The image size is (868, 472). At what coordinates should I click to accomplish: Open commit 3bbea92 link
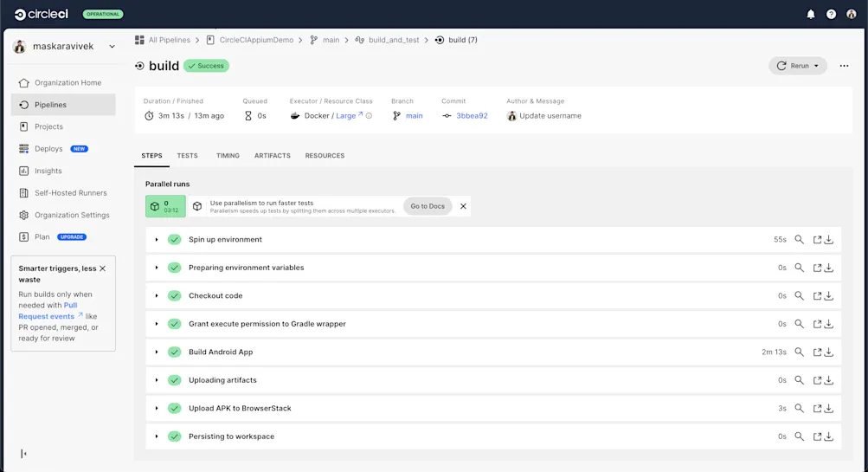coord(472,116)
